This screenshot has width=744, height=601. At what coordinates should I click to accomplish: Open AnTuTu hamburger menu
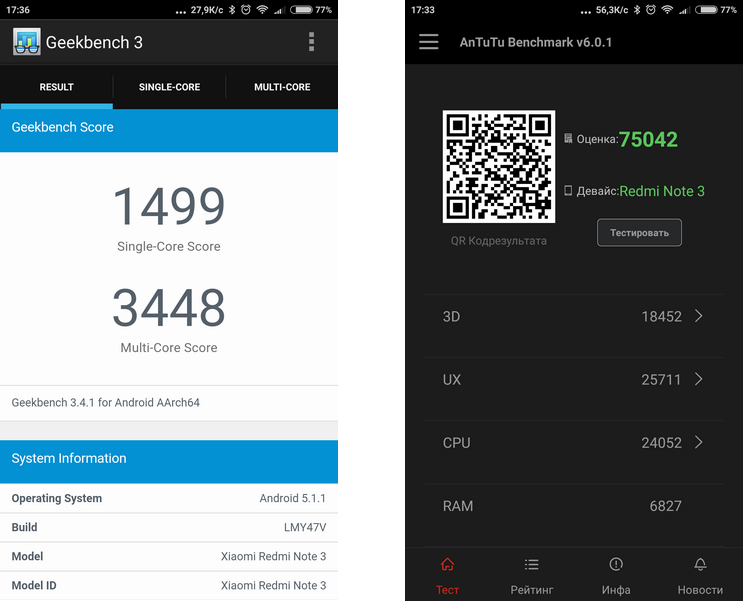[x=428, y=42]
